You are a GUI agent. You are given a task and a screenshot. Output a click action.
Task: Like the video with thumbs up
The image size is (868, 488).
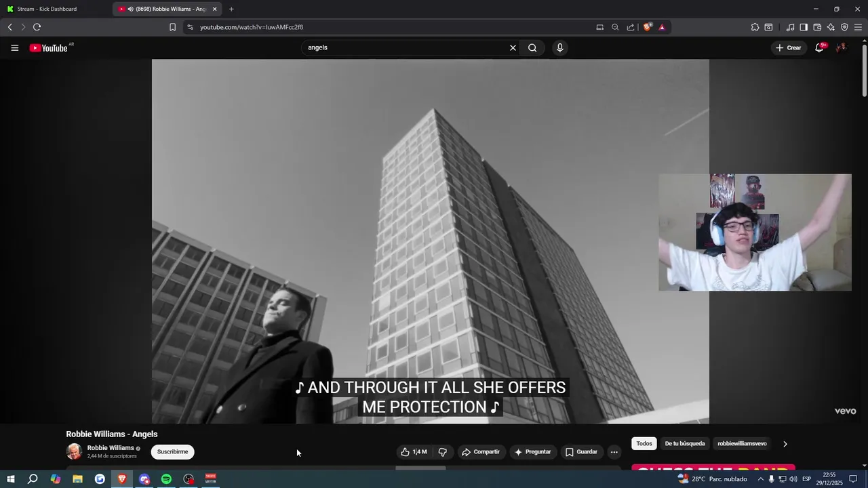coord(413,452)
